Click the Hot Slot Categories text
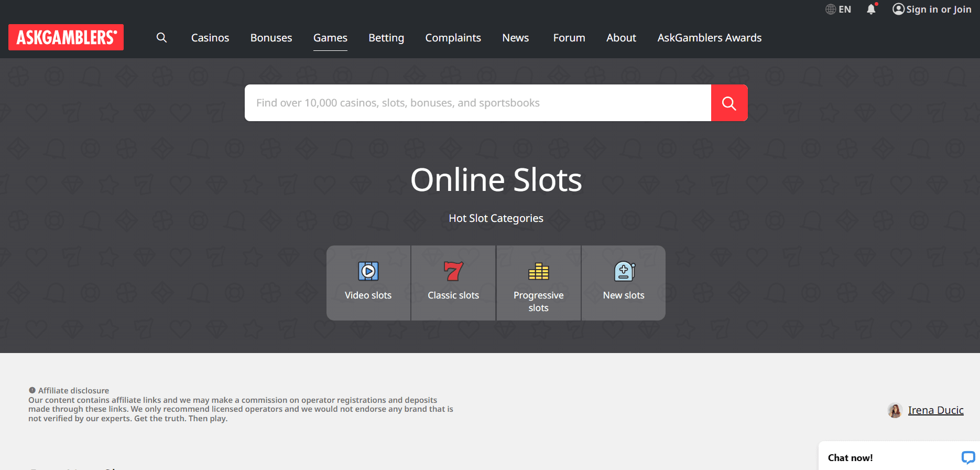The width and height of the screenshot is (980, 470). tap(496, 218)
